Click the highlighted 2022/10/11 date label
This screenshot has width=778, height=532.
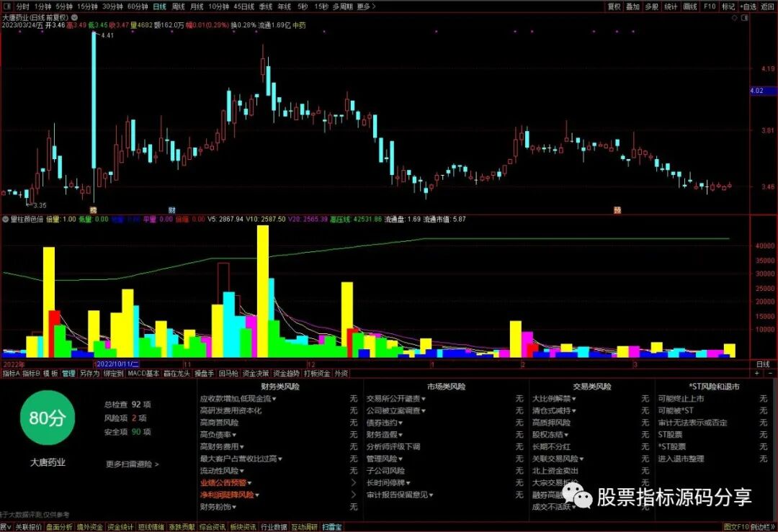(117, 364)
